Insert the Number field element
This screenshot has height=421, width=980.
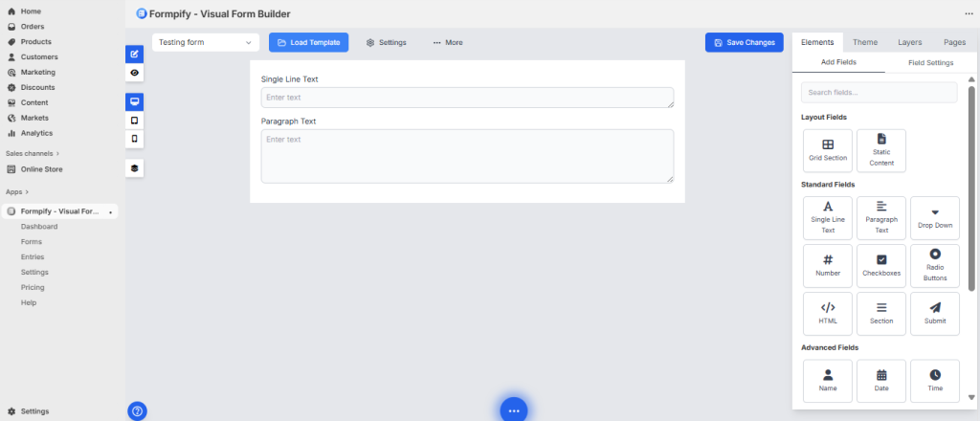[x=828, y=265]
